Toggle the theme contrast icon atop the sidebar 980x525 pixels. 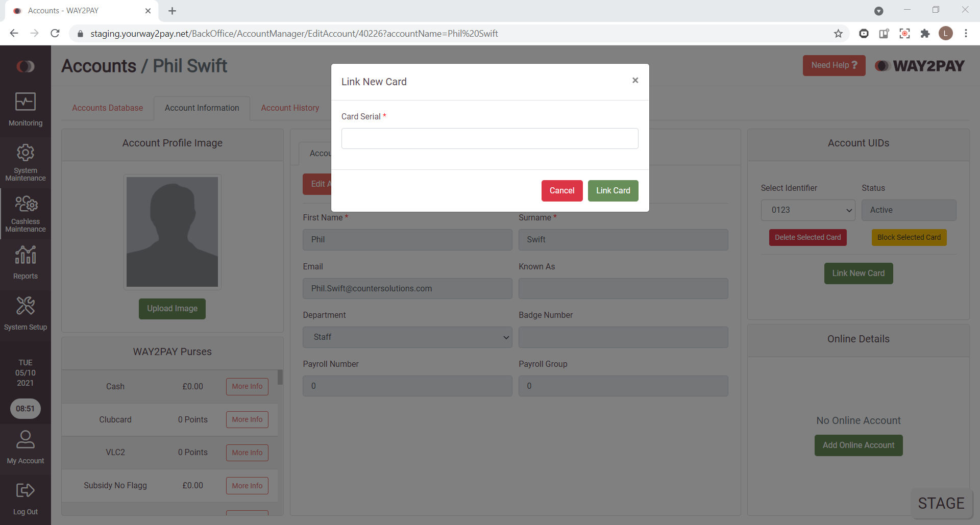(x=25, y=66)
